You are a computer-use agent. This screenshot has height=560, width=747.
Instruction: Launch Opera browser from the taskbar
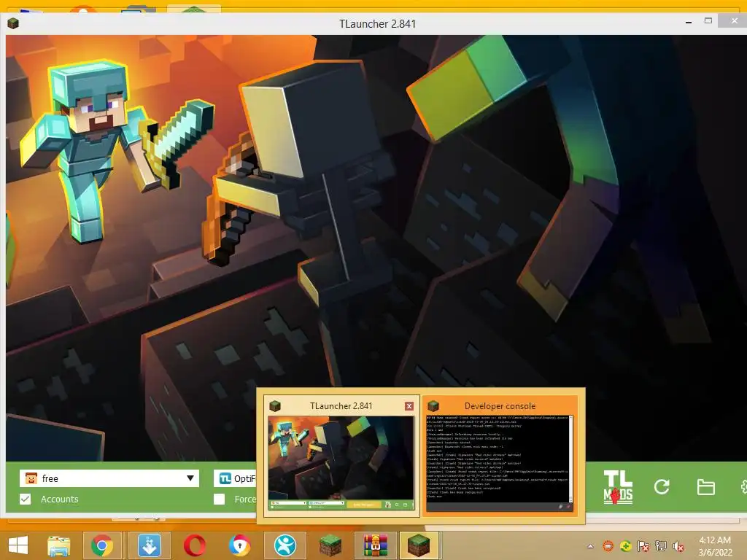point(194,545)
